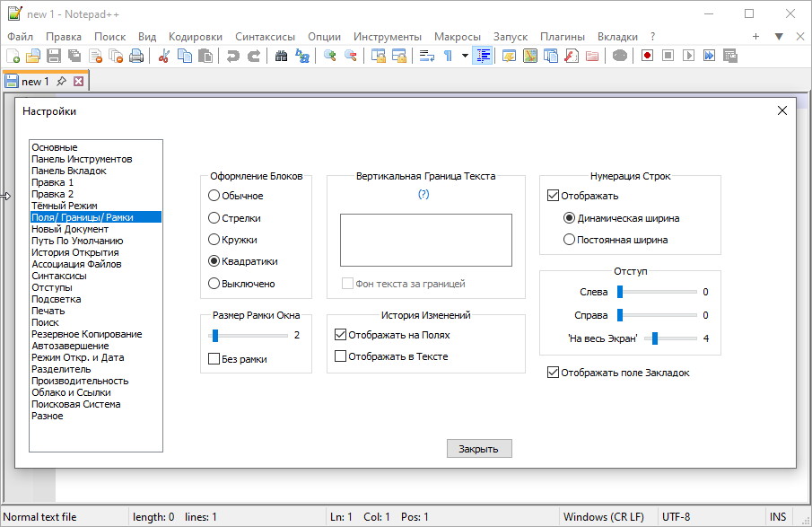
Task: Click the Save Recorded Macro icon
Action: pos(730,56)
